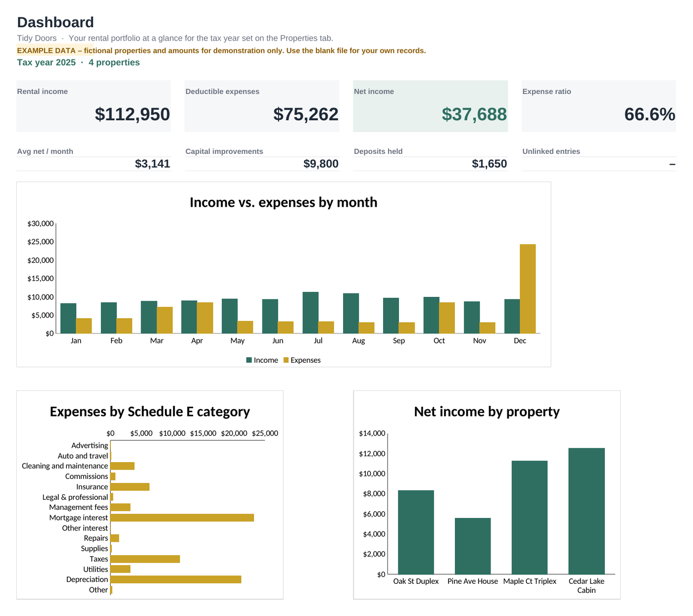Screen dimensions: 693x616
Task: Click the Rental income card label
Action: tap(43, 92)
